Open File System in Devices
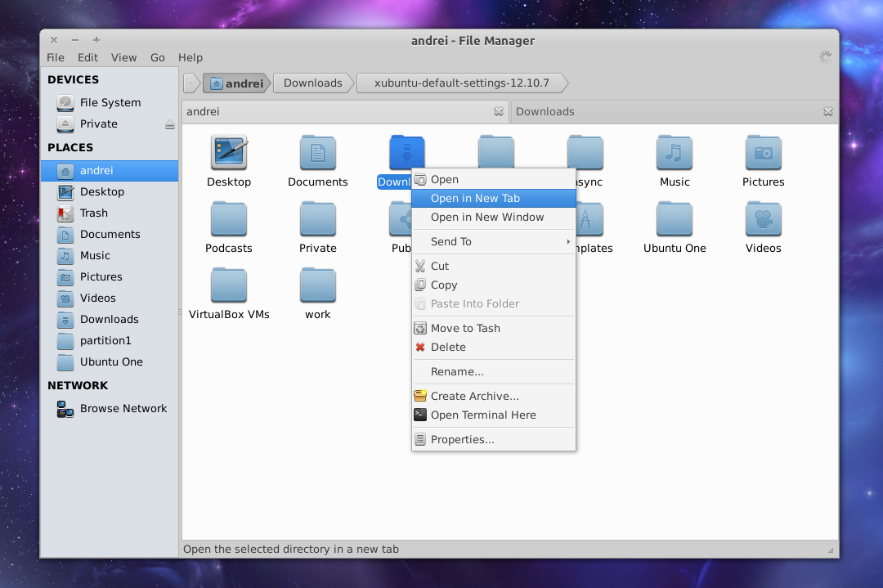 (110, 102)
